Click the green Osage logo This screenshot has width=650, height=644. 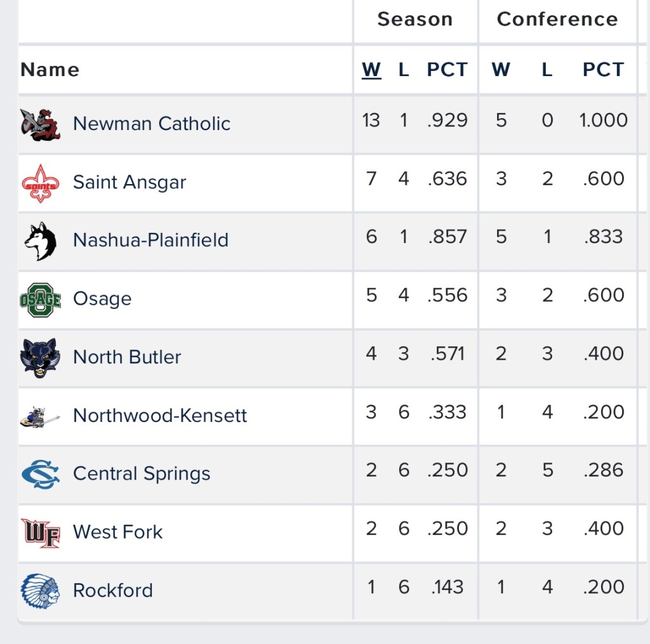coord(40,299)
